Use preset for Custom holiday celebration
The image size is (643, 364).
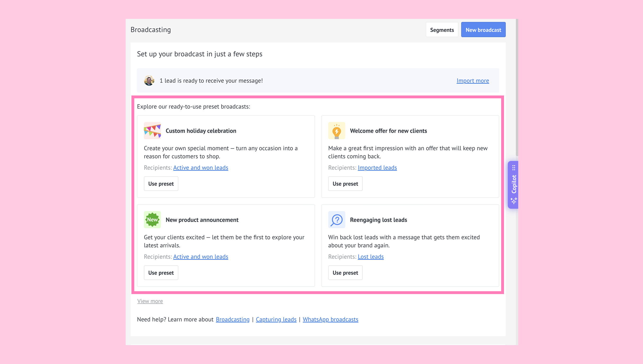point(161,184)
